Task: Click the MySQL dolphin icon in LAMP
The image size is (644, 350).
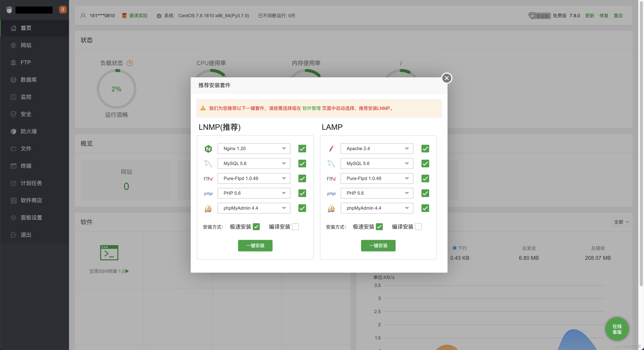Action: pos(331,164)
